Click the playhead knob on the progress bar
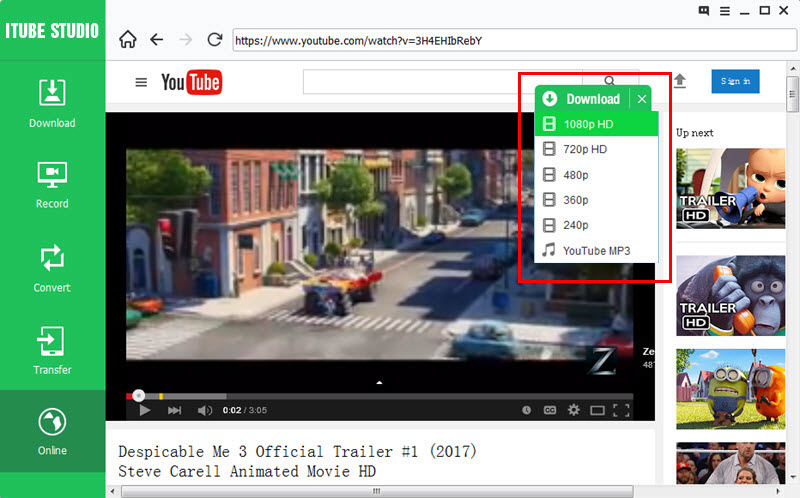The width and height of the screenshot is (800, 498). click(x=138, y=395)
